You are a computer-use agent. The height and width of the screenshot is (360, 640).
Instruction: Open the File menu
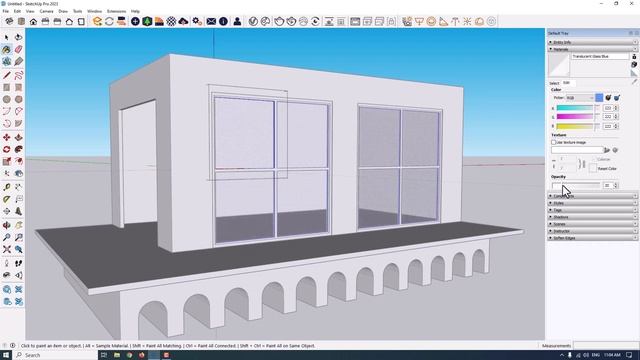[6, 11]
